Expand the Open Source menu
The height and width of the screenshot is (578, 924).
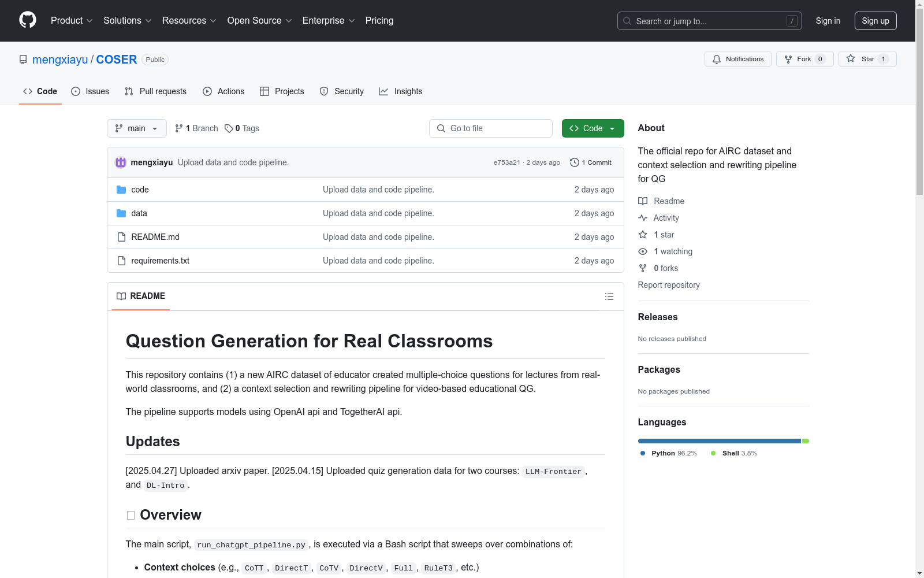(260, 20)
